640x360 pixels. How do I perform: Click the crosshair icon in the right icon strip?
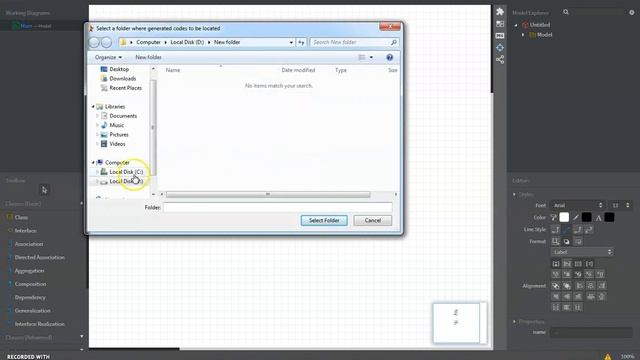coord(500,48)
